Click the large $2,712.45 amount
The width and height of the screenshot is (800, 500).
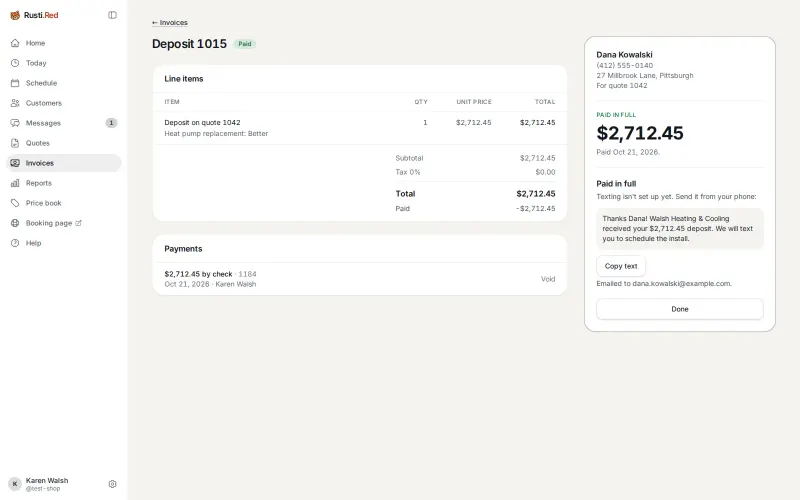tap(640, 133)
